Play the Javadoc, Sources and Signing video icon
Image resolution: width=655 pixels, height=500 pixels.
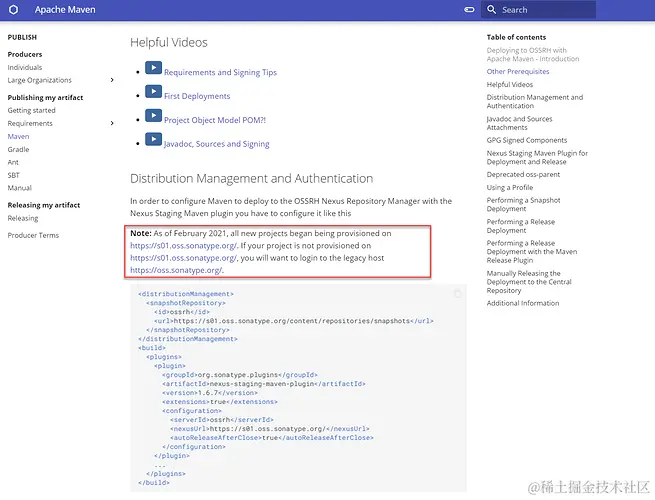[x=153, y=139]
